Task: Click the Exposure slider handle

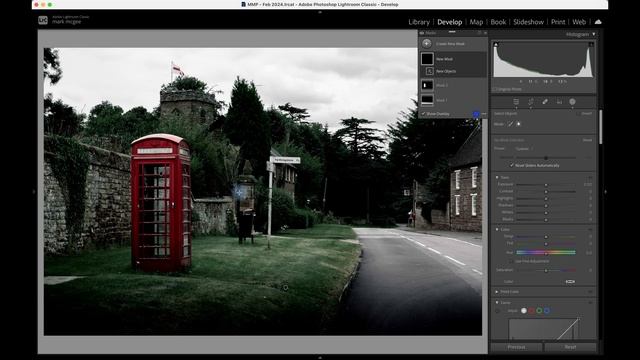Action: pyautogui.click(x=546, y=184)
